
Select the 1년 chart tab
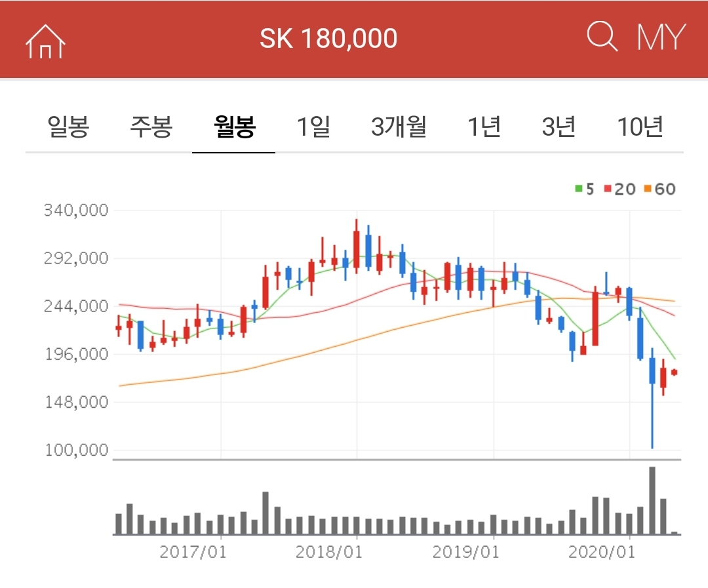click(484, 127)
